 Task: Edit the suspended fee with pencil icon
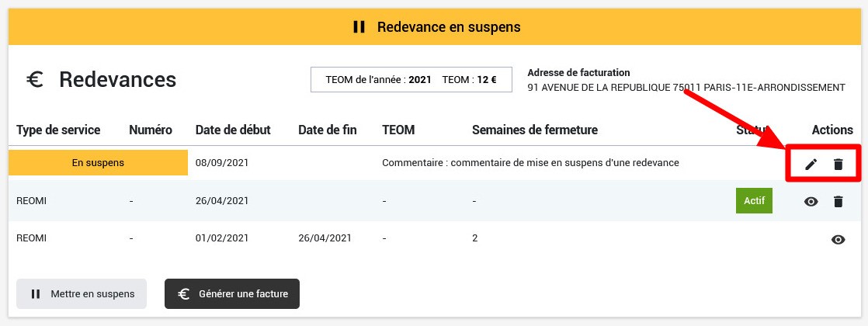[811, 164]
